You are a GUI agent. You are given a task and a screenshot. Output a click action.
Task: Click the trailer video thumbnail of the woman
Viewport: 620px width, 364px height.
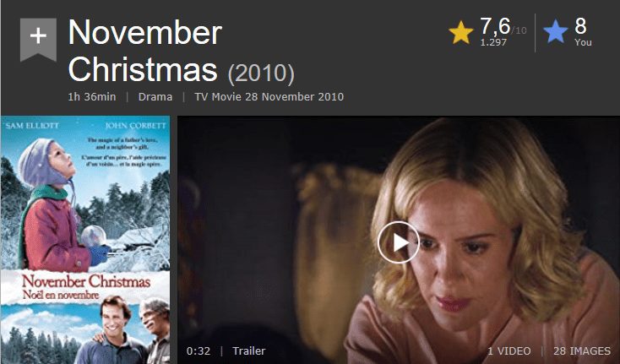399,240
